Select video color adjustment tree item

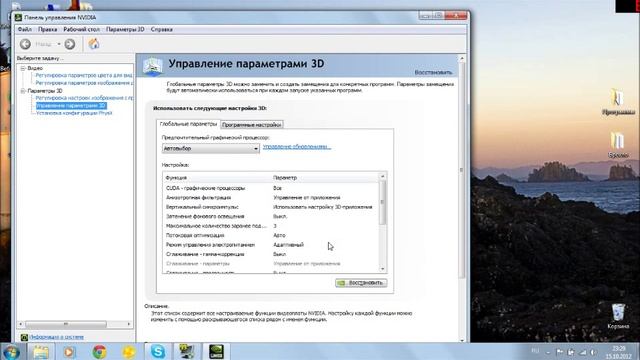coord(84,75)
